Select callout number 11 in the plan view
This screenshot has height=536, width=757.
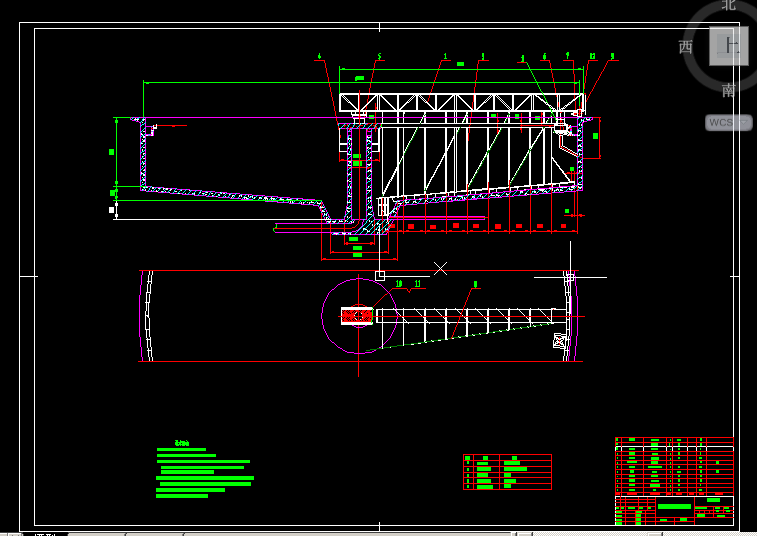[x=418, y=283]
